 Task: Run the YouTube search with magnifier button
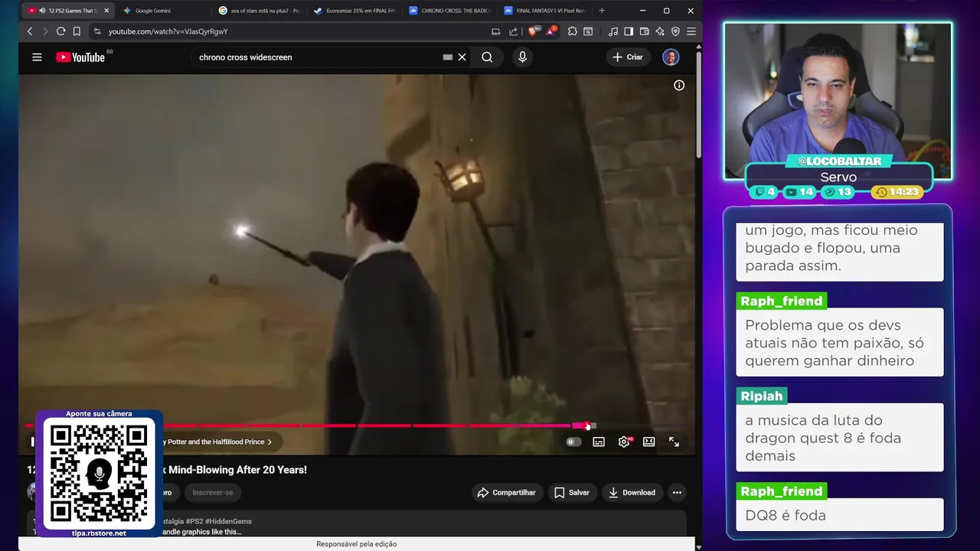click(487, 57)
